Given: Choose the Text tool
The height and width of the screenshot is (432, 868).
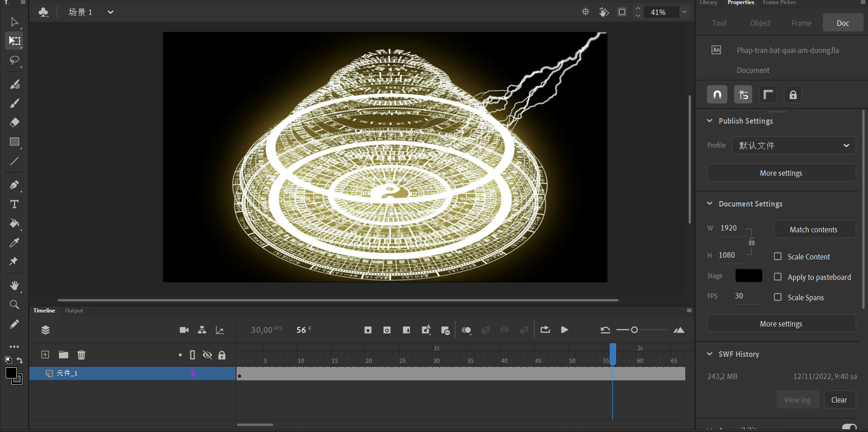Looking at the screenshot, I should [x=14, y=204].
